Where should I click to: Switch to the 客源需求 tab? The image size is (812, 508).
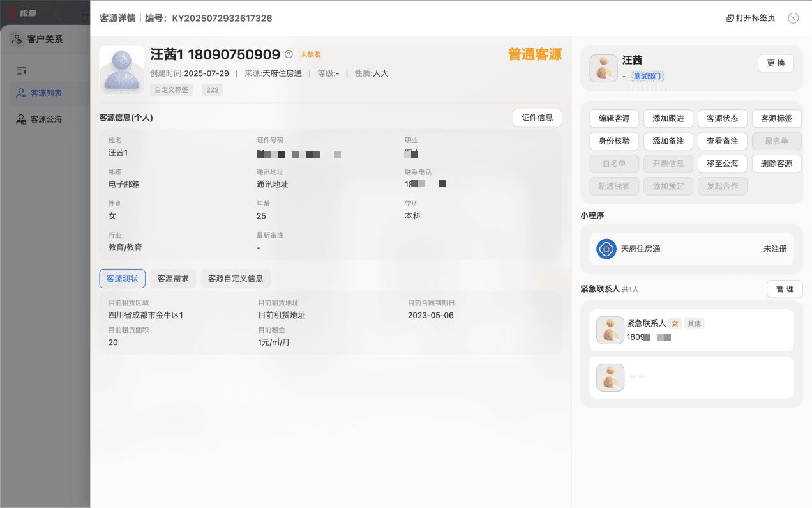point(173,279)
